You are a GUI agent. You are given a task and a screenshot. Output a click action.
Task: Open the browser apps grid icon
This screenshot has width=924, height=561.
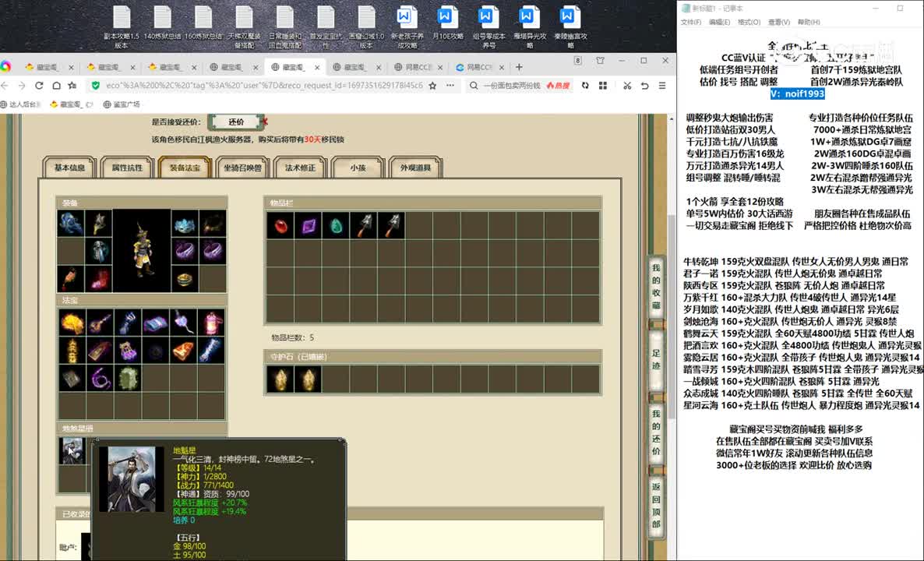(603, 86)
